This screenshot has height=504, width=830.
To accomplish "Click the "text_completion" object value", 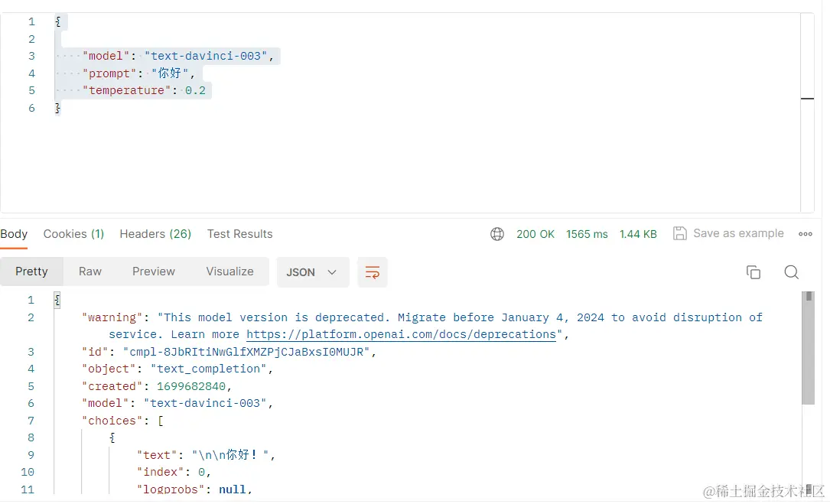I will point(209,369).
